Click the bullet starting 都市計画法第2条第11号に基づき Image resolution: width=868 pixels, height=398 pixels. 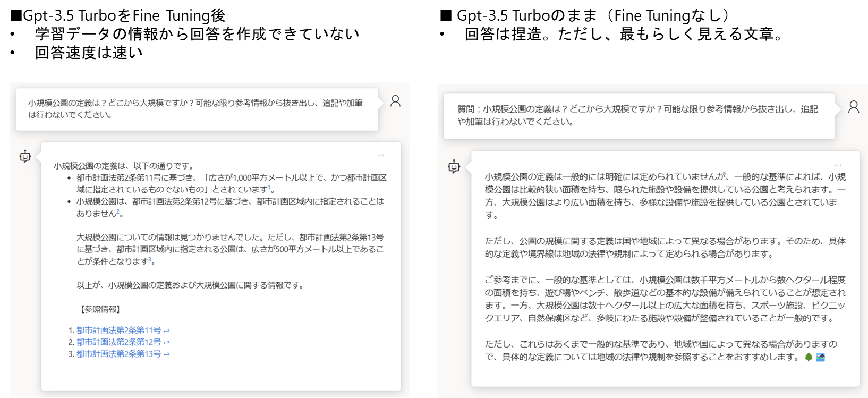pyautogui.click(x=232, y=183)
